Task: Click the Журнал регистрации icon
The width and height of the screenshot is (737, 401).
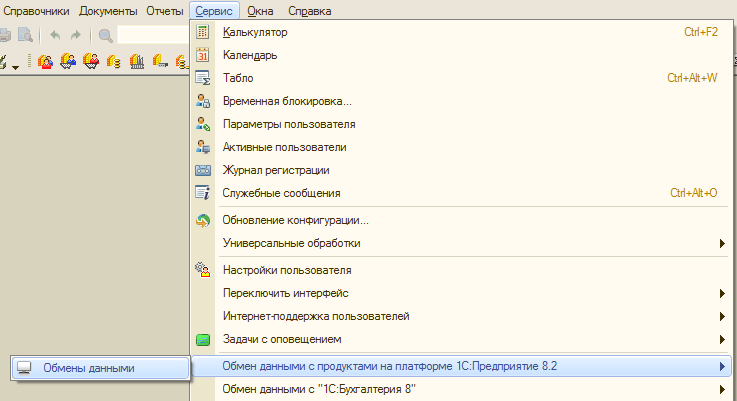Action: [203, 170]
